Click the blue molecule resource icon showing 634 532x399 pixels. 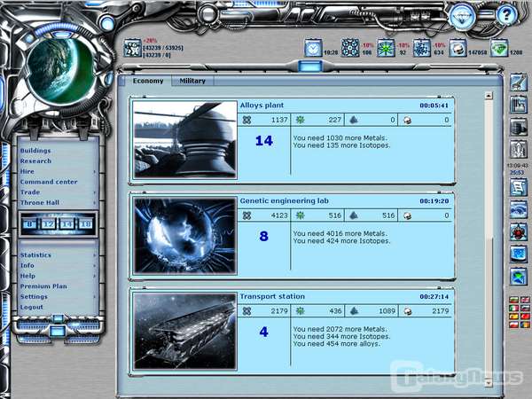tap(422, 48)
